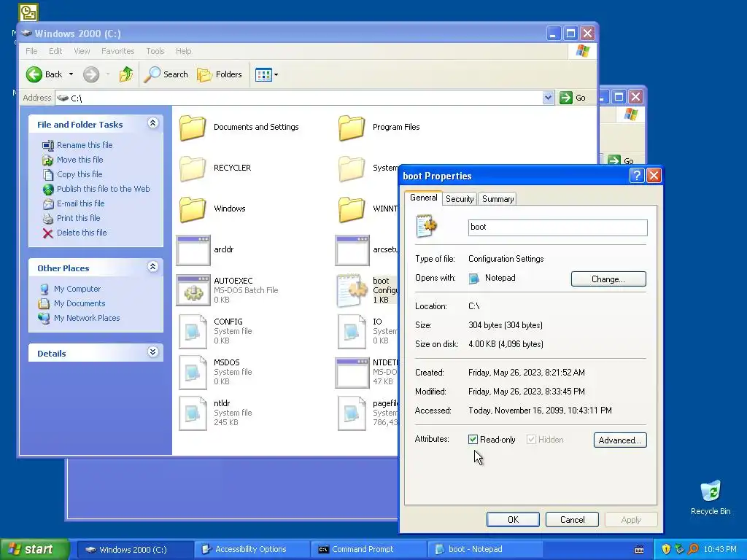
Task: Open the Start menu
Action: 34,549
